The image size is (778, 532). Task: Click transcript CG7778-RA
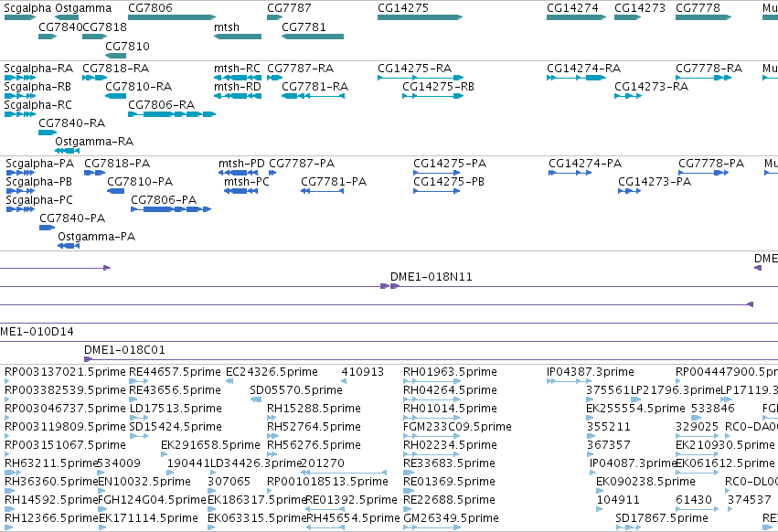pos(709,69)
